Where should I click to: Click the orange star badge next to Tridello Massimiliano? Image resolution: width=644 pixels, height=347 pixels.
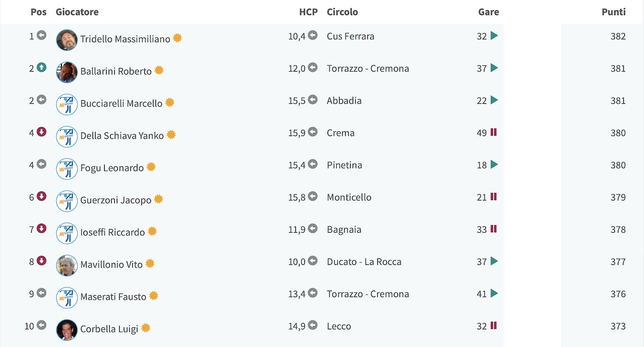coord(177,38)
